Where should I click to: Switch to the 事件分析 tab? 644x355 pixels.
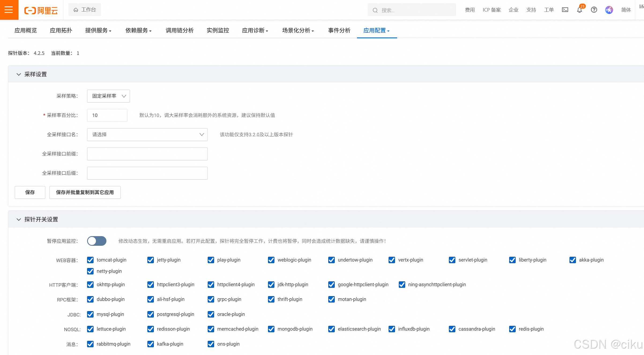pos(339,31)
